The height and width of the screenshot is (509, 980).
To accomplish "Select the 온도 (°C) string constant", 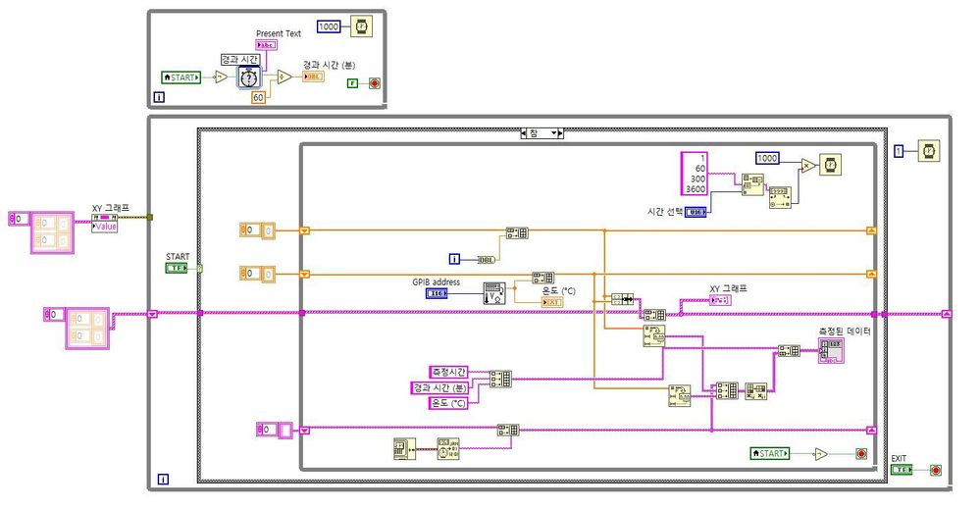I will [x=448, y=403].
